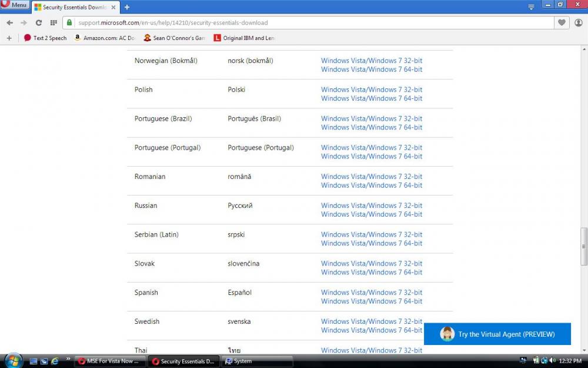This screenshot has height=368, width=588.
Task: Click the heart bookmark icon in address bar
Action: click(562, 22)
